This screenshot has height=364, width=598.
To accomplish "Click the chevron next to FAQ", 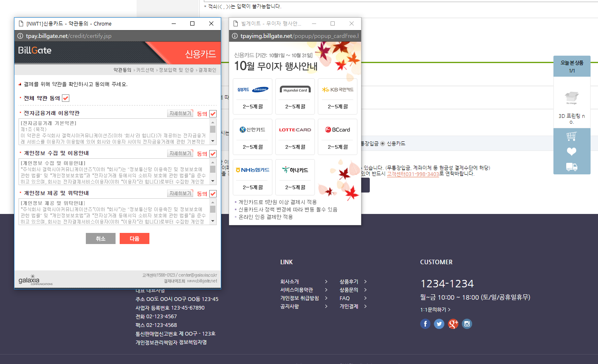I will [365, 298].
